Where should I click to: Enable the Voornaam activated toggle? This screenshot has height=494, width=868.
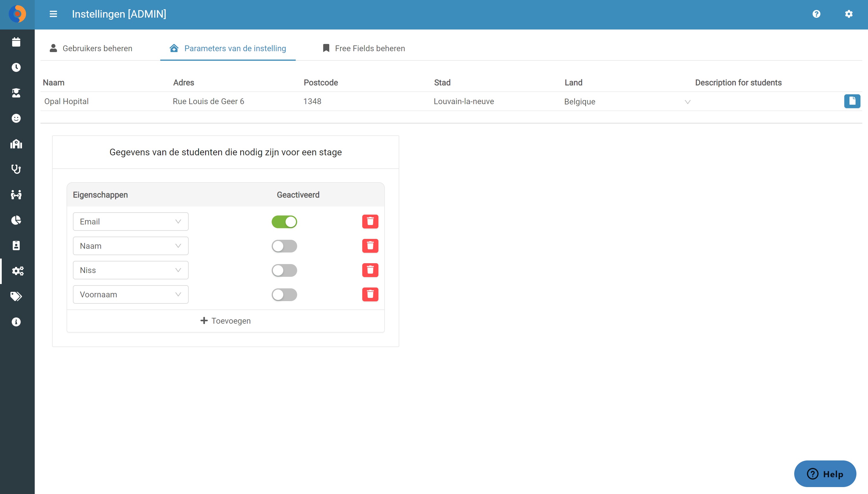284,295
